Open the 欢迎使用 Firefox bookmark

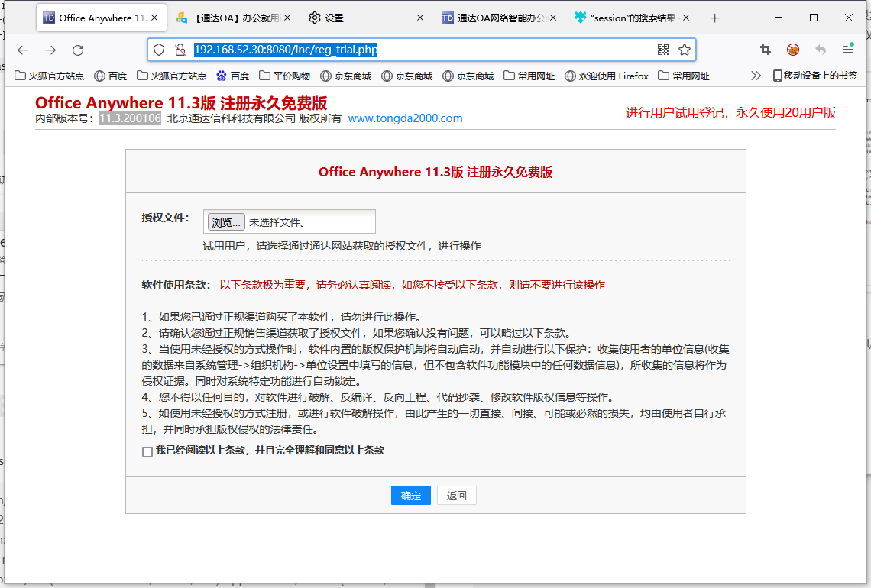(x=606, y=76)
